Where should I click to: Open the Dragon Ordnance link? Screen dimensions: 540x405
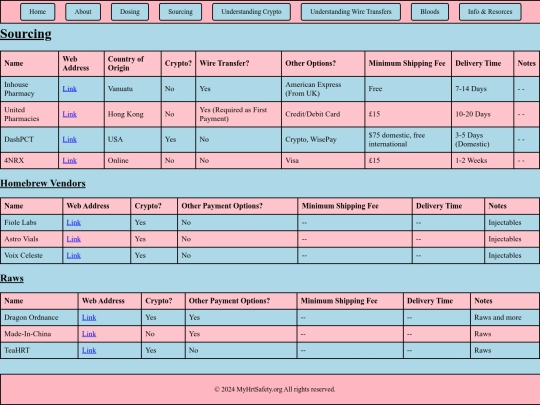point(89,318)
